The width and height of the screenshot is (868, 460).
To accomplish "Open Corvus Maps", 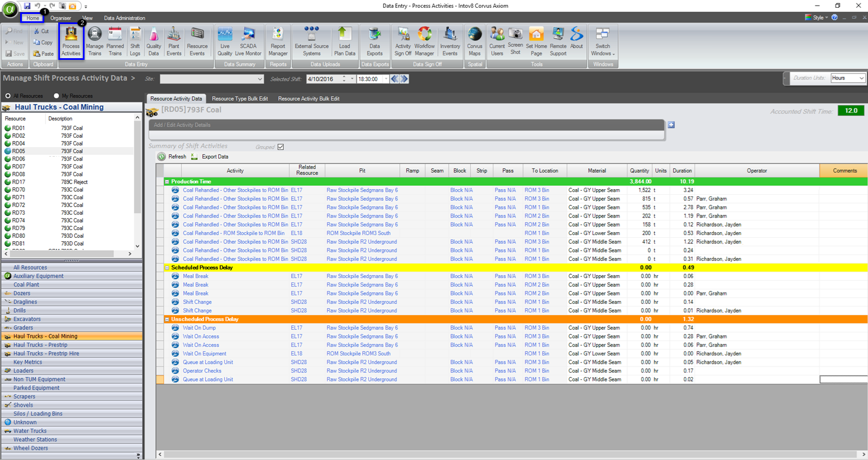I will coord(474,41).
